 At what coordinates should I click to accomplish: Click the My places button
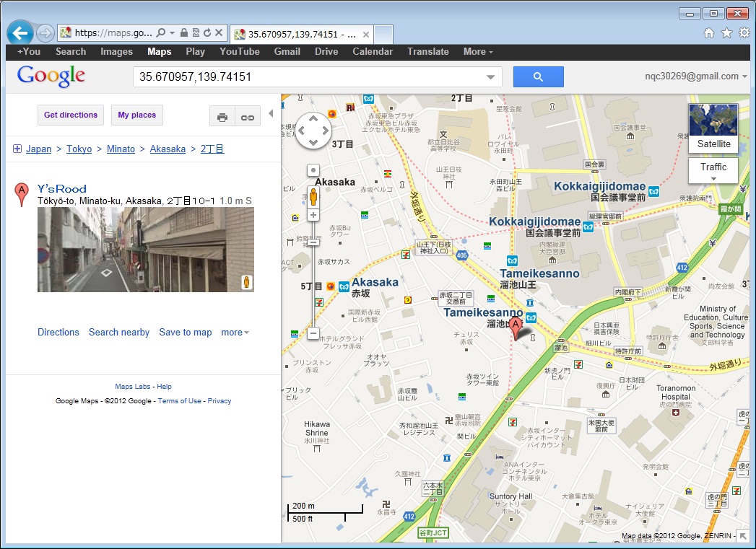137,115
